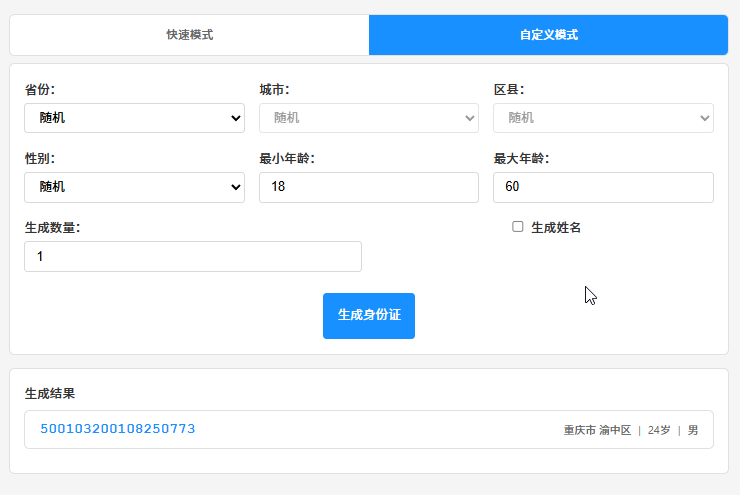Viewport: 740px width, 495px height.
Task: Open the 省份 dropdown
Action: coord(134,118)
